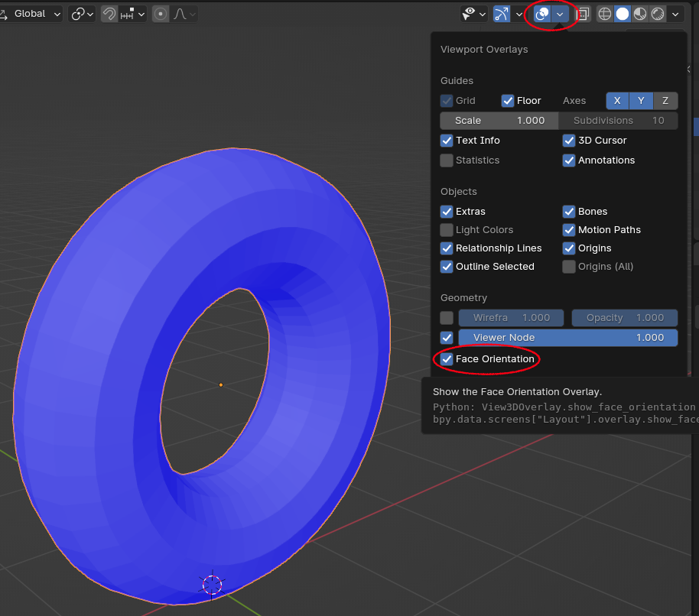699x616 pixels.
Task: Toggle the Extras checkbox
Action: (x=447, y=211)
